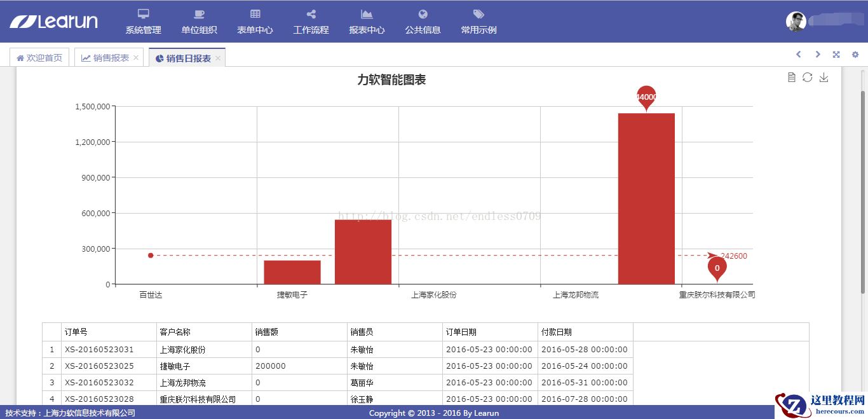Viewport: 868px width, 419px height.
Task: Open chart data view icon
Action: 791,78
